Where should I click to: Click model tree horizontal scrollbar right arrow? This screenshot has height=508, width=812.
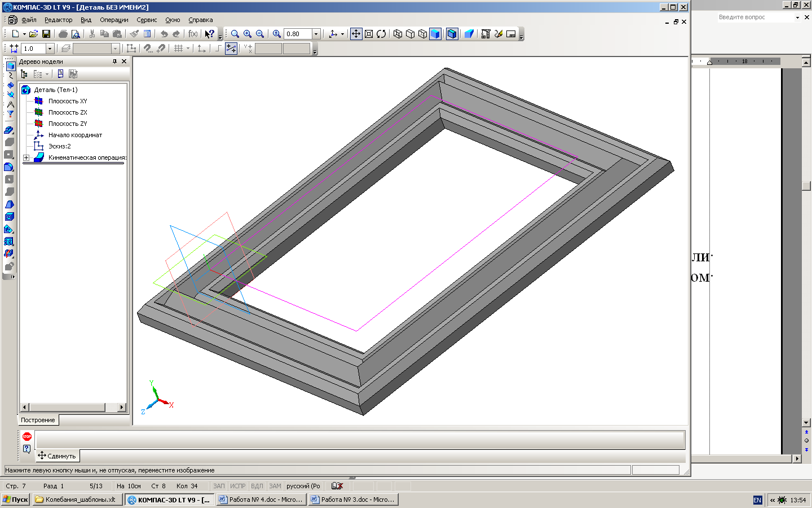point(122,407)
